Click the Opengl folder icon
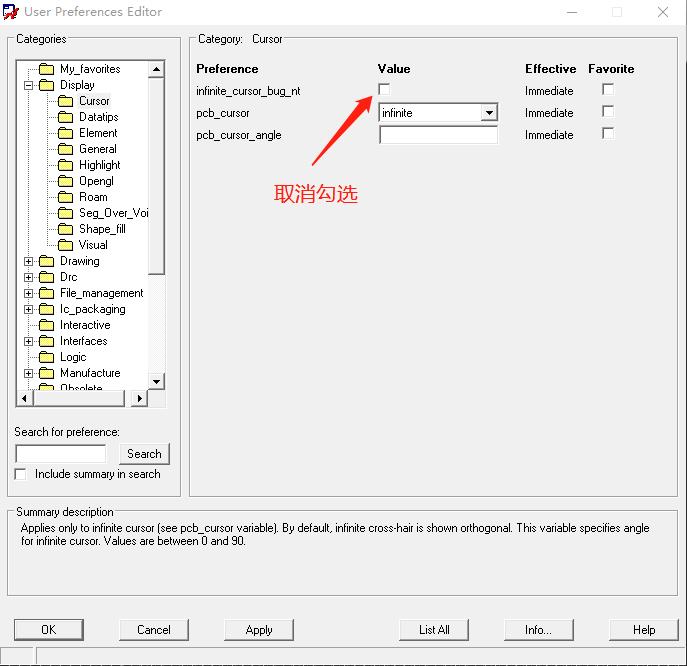The width and height of the screenshot is (687, 666). [66, 181]
